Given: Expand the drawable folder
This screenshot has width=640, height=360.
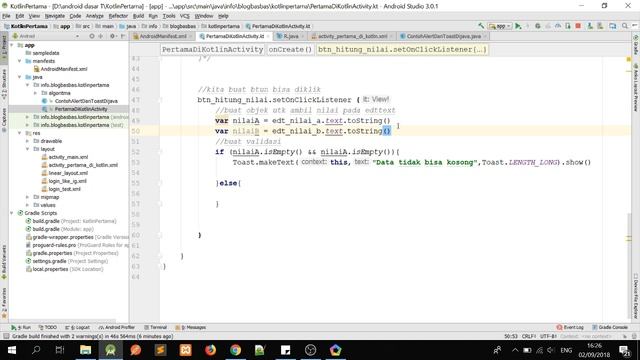Looking at the screenshot, I should (28, 141).
